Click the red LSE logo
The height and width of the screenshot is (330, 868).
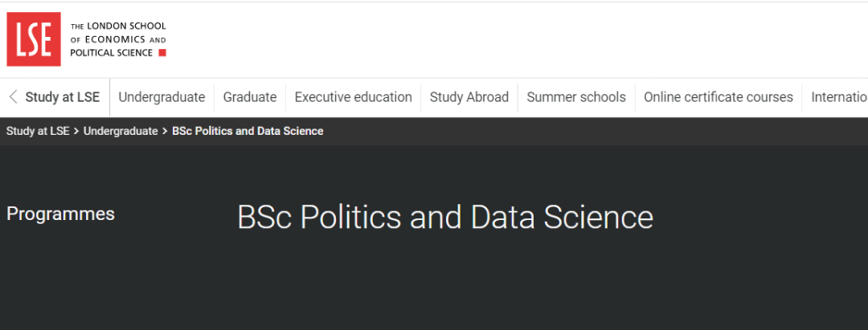tap(34, 39)
